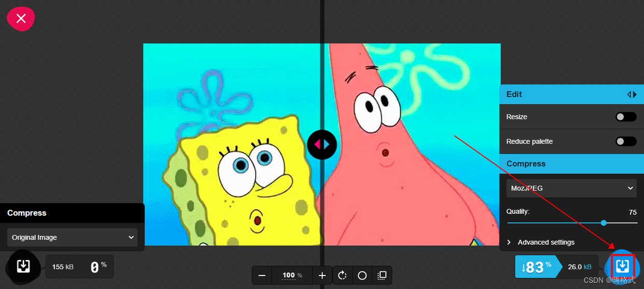Screen dimensions: 644x289
Task: Close the editor with the pink X button
Action: (x=21, y=19)
